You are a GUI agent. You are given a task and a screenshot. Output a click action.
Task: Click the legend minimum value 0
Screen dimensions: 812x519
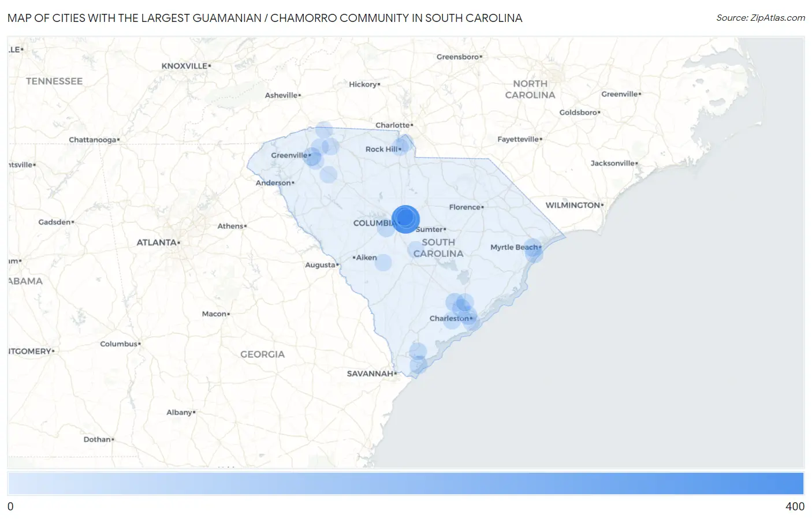(10, 506)
